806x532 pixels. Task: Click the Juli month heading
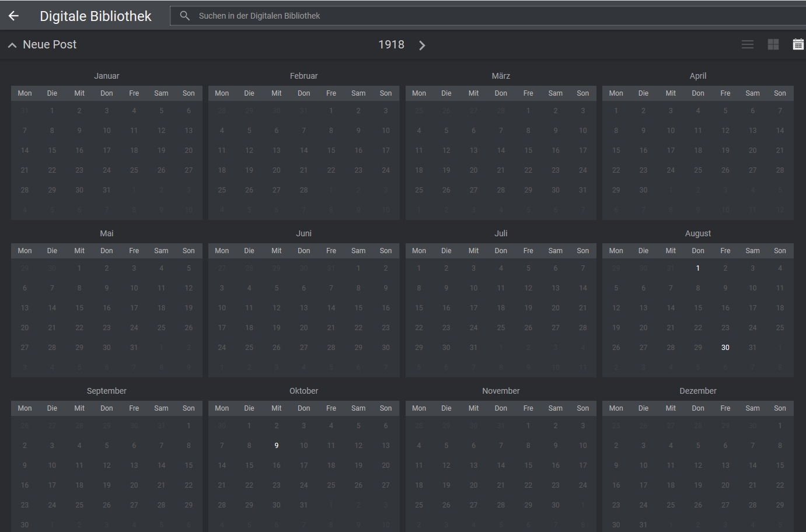coord(501,233)
